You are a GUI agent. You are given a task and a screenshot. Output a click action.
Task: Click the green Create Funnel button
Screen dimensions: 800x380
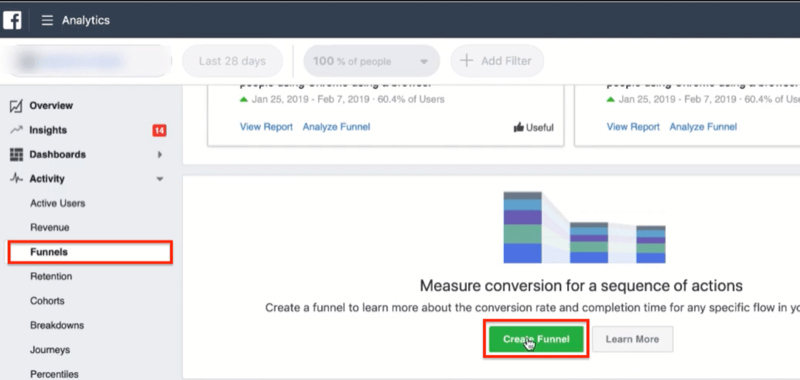click(536, 339)
